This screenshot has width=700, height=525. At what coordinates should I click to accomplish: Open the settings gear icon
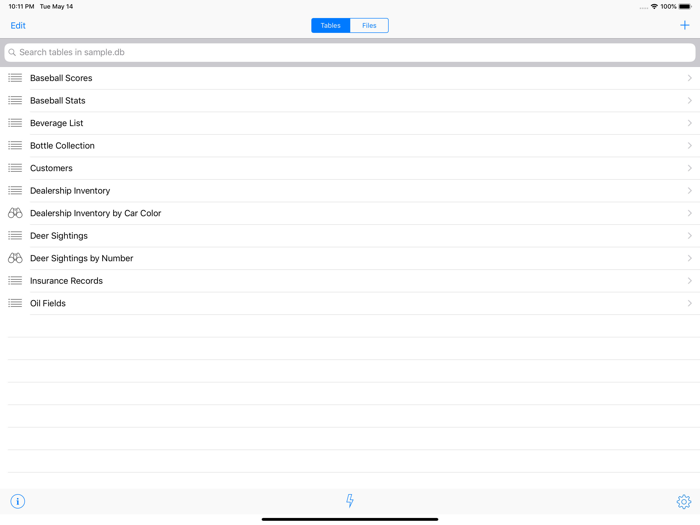[x=683, y=501]
